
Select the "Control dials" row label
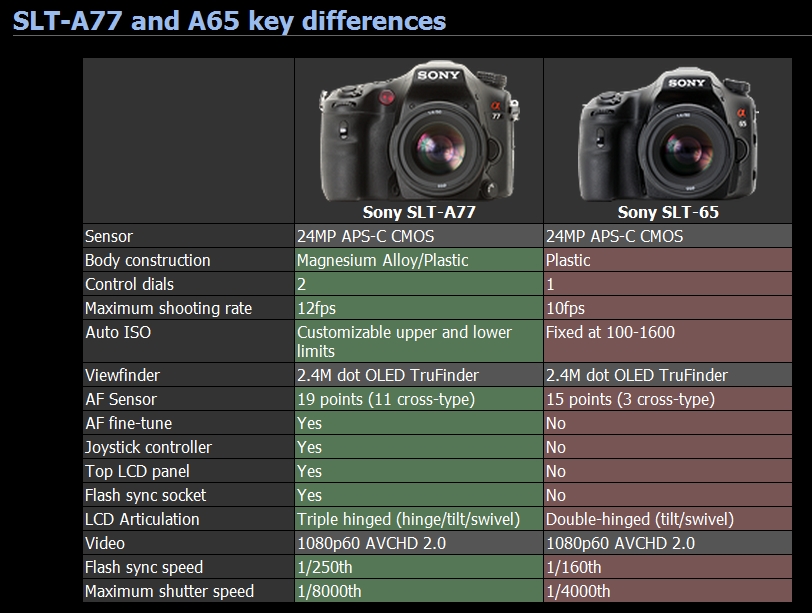point(129,284)
